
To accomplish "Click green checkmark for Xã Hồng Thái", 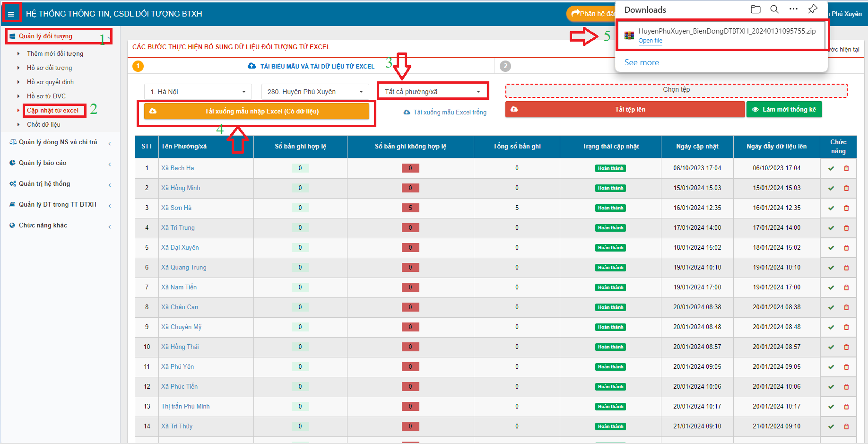I will pos(831,347).
